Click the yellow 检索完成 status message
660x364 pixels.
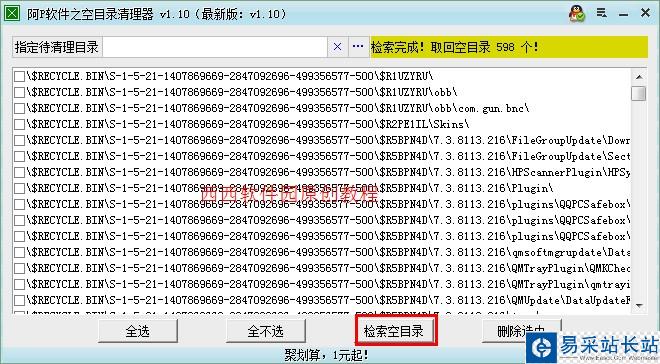[509, 47]
